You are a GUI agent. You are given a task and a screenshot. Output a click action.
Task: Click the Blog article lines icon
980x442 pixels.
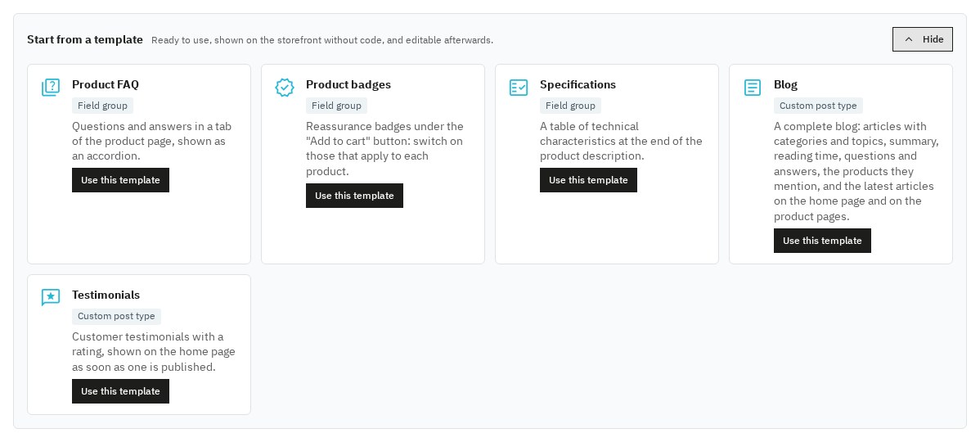[753, 88]
